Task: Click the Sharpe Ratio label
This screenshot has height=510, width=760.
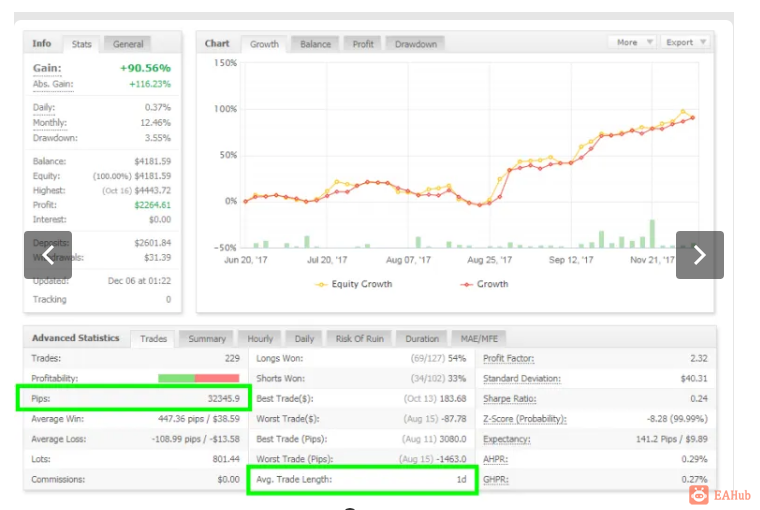Action: pyautogui.click(x=509, y=398)
